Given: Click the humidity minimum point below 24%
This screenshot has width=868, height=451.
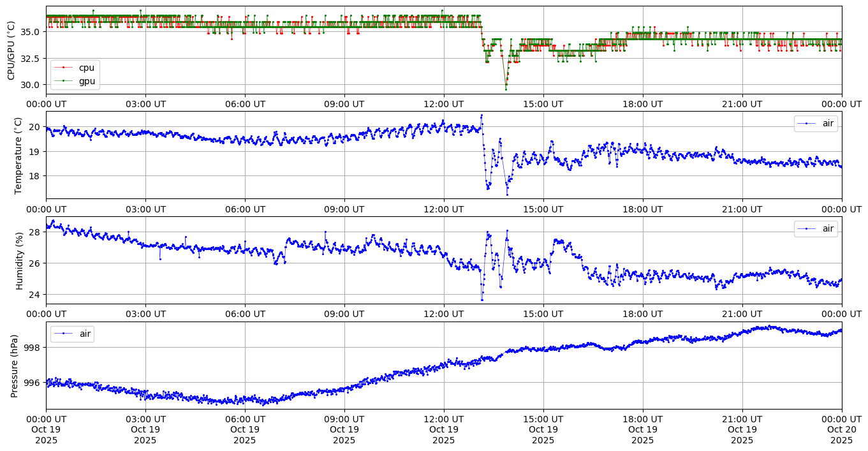Looking at the screenshot, I should pyautogui.click(x=482, y=300).
